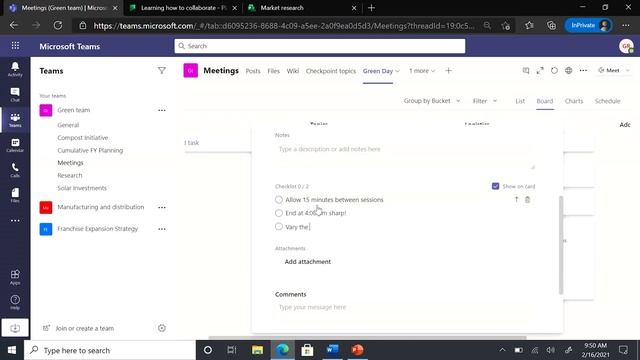Expand Green Day tab dropdown arrow

tap(398, 71)
